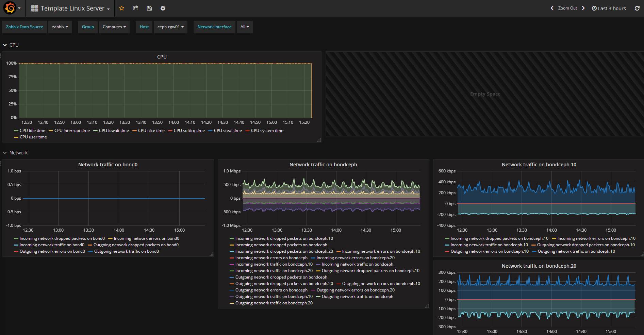Toggle CPU iowait time legend series
This screenshot has width=644, height=335.
coord(114,131)
